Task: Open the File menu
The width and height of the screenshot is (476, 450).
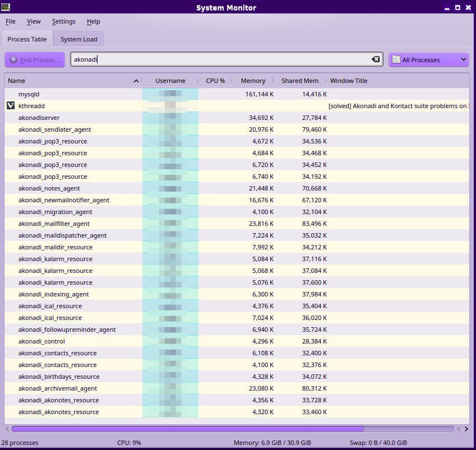Action: [x=11, y=22]
